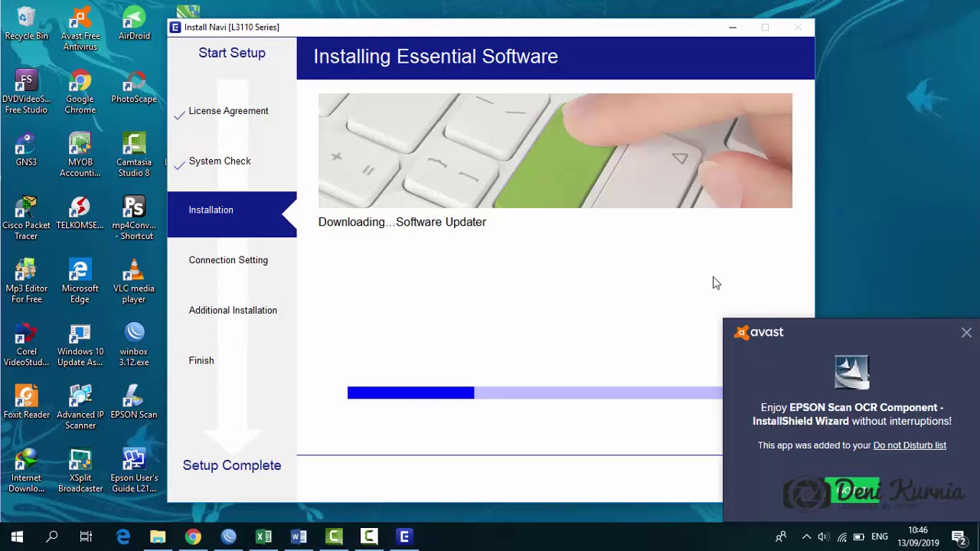Select Connection Setting step in sidebar

coord(228,260)
